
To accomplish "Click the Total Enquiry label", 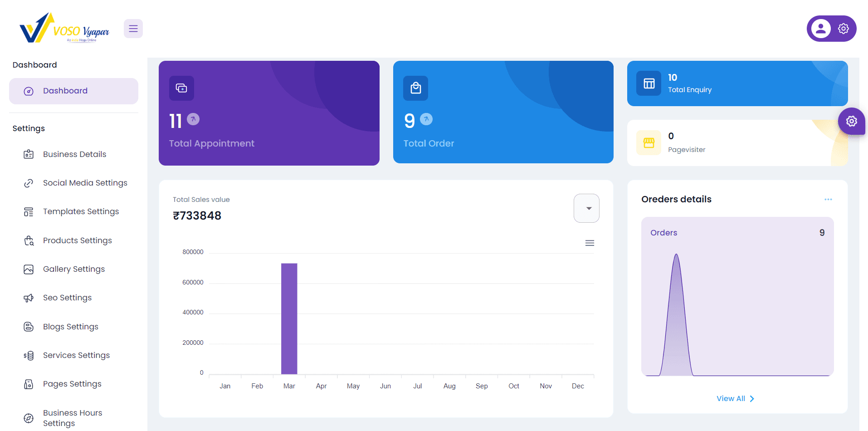I will 689,90.
